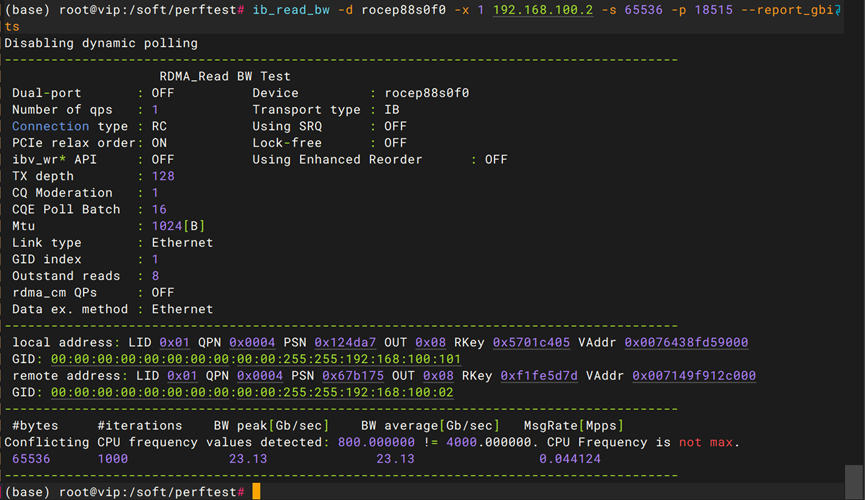Select the remote PSN value 0x67b175
The width and height of the screenshot is (865, 500).
click(353, 376)
